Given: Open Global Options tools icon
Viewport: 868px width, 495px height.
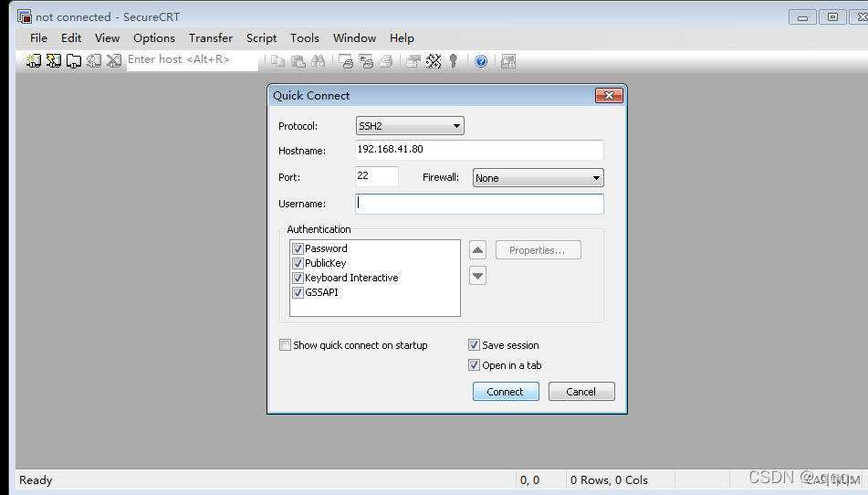Looking at the screenshot, I should (x=434, y=61).
